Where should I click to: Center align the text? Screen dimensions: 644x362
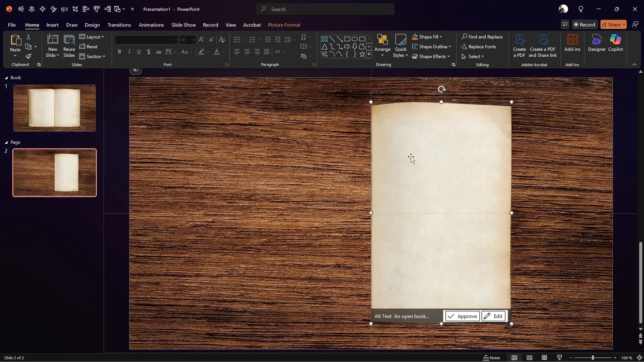pos(247,52)
